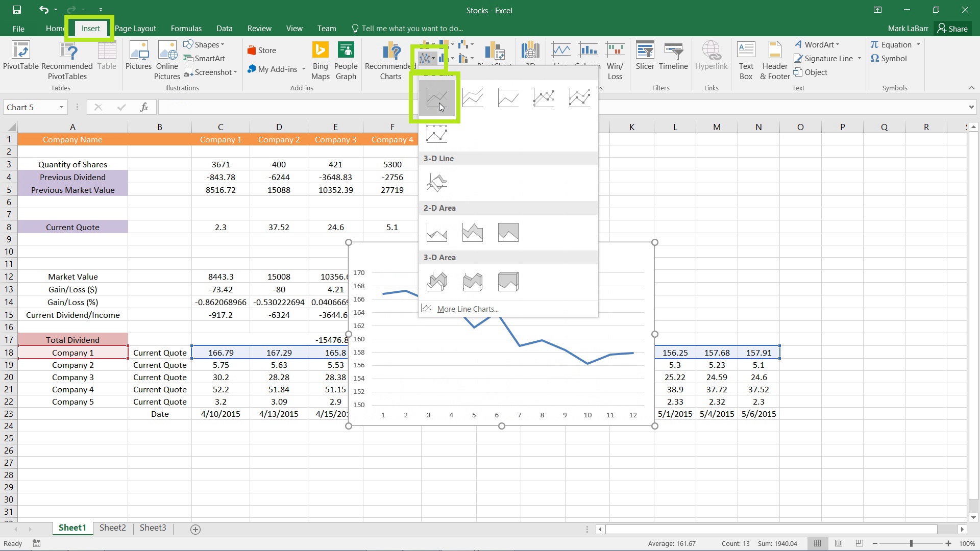
Task: Select the 2-D Line chart icon
Action: pyautogui.click(x=435, y=97)
